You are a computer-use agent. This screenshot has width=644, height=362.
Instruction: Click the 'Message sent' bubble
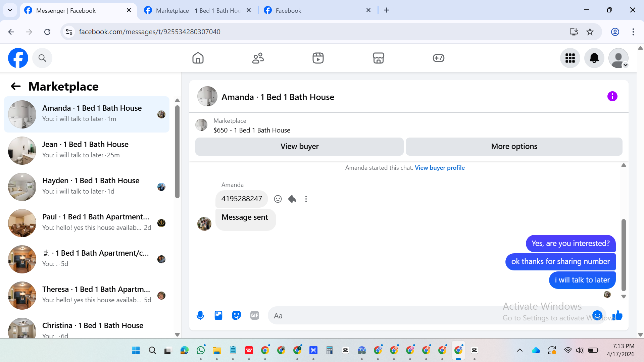[245, 220]
